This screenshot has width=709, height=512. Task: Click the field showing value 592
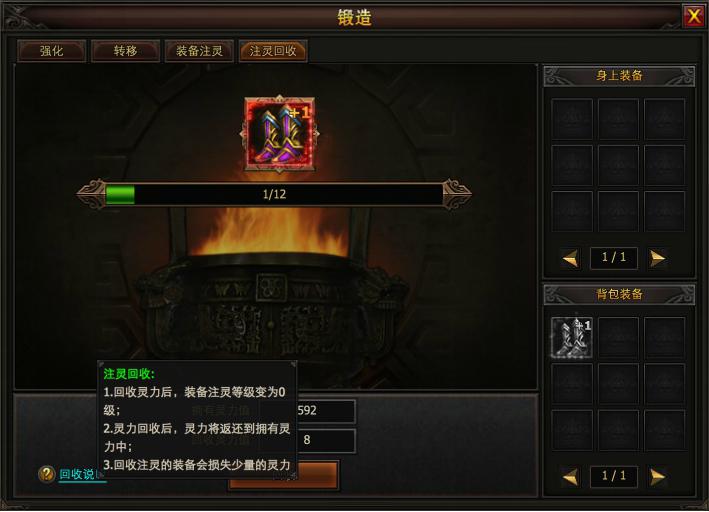coord(307,411)
